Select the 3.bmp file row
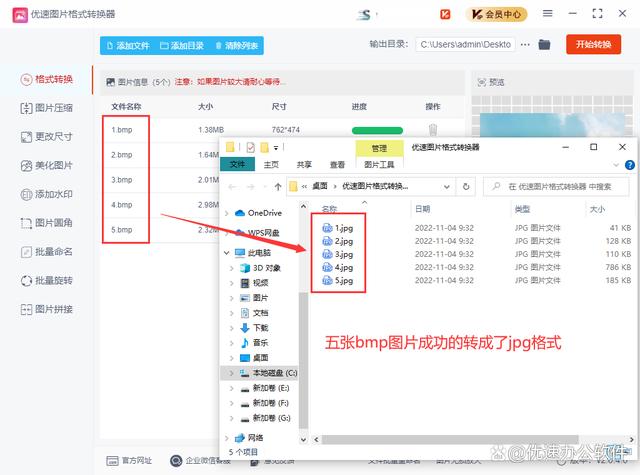 click(x=160, y=180)
